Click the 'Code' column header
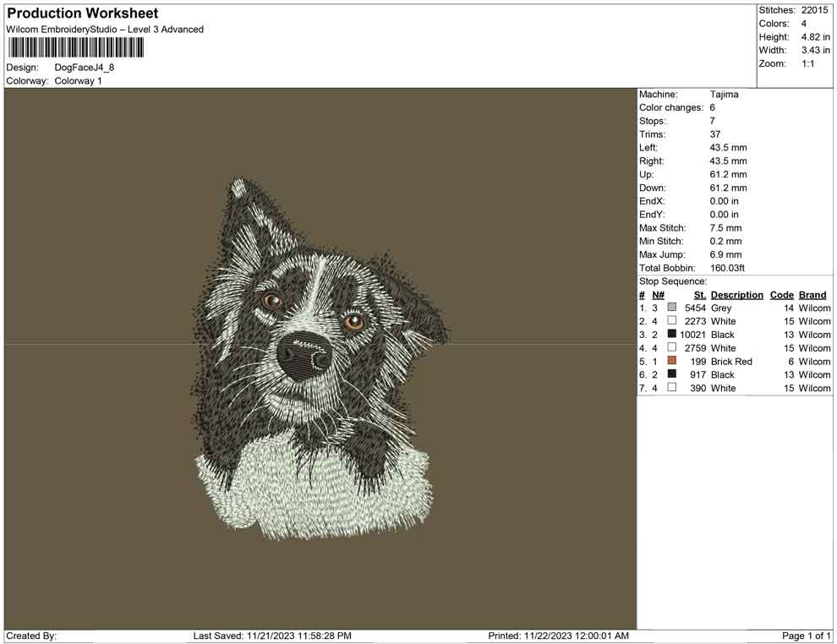The width and height of the screenshot is (837, 644). (x=781, y=295)
